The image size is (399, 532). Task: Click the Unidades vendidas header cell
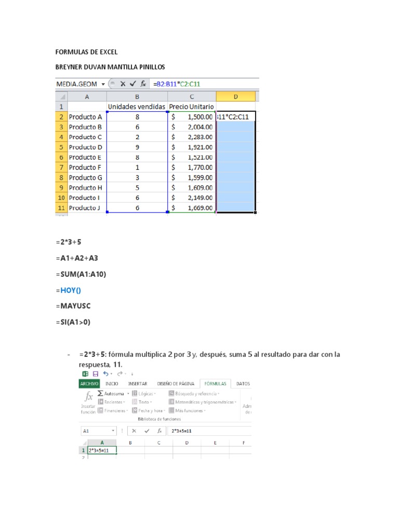[137, 107]
